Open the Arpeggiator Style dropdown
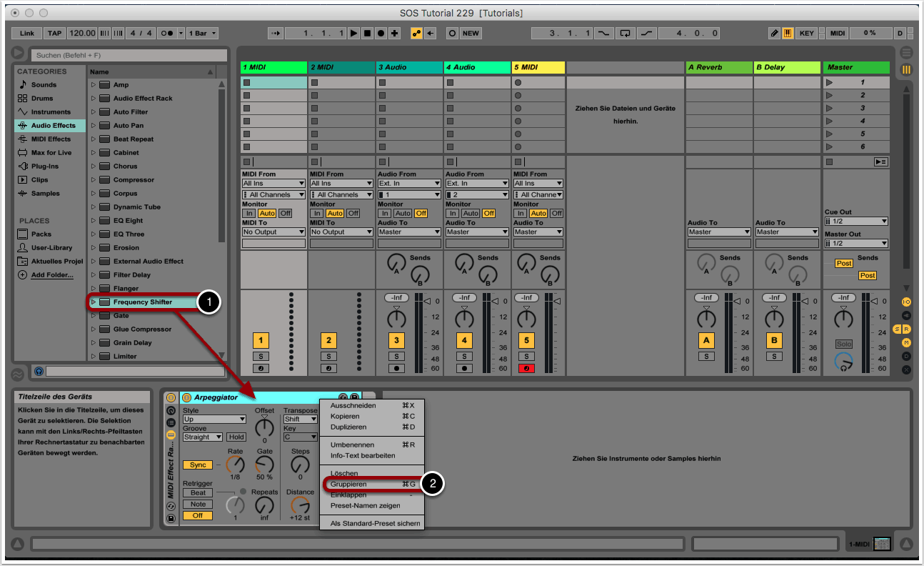924x566 pixels. click(x=214, y=419)
